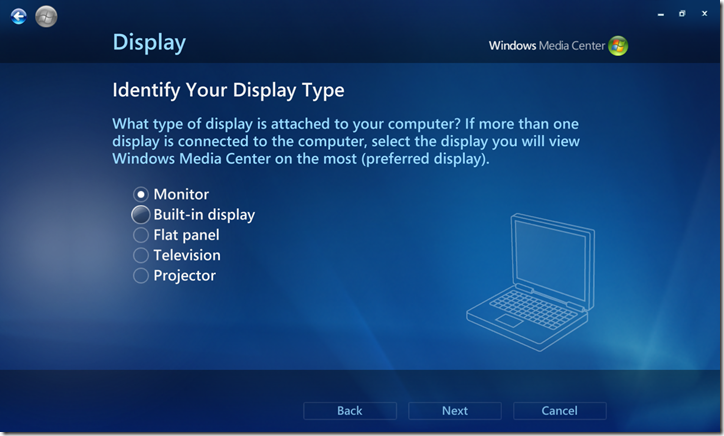Click the 'Identify Your Display Type' heading
This screenshot has width=724, height=436.
[x=228, y=91]
